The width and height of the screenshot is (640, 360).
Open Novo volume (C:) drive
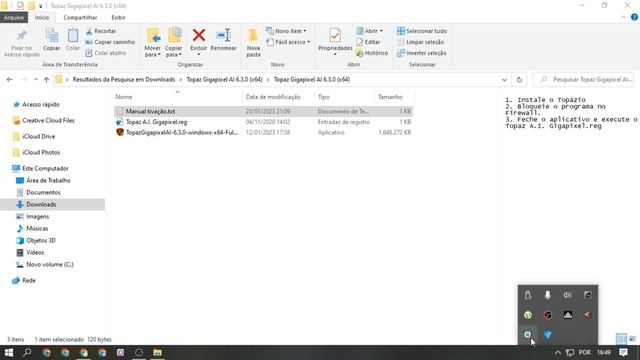[x=49, y=264]
